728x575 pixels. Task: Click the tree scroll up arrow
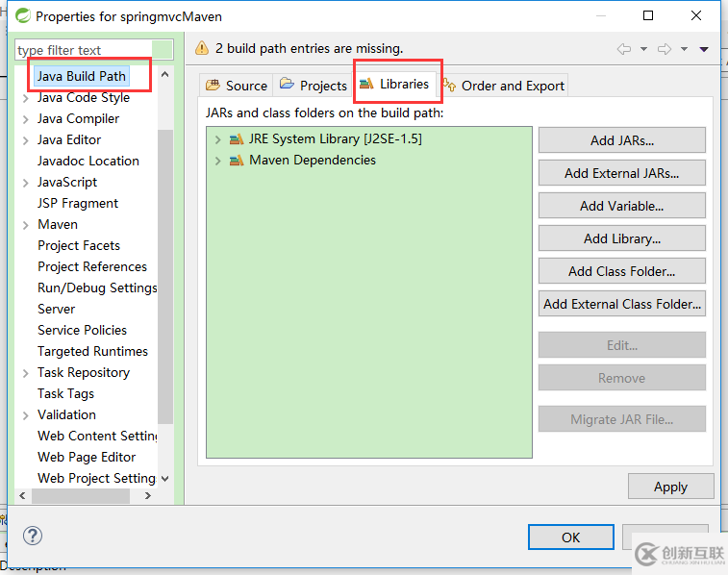[x=164, y=74]
